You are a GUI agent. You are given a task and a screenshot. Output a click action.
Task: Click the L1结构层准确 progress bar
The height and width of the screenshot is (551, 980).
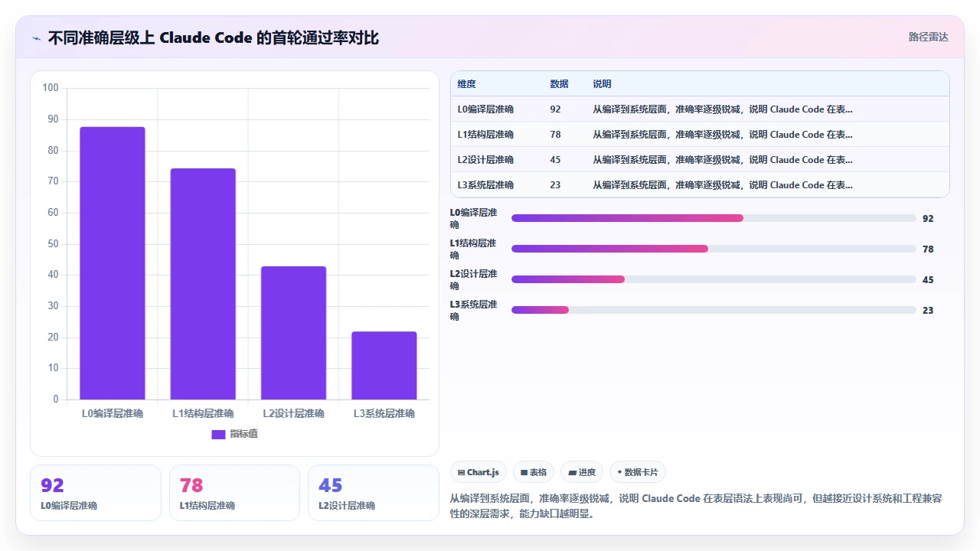click(x=714, y=249)
